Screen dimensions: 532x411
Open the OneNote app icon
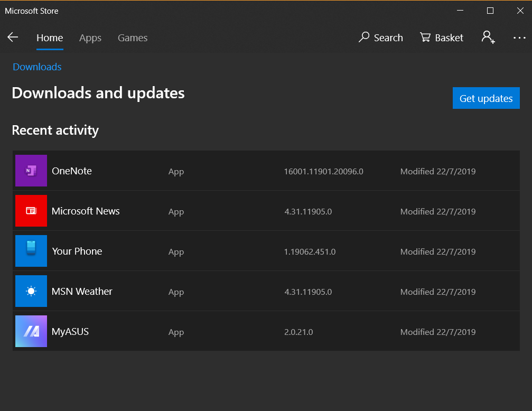[31, 171]
